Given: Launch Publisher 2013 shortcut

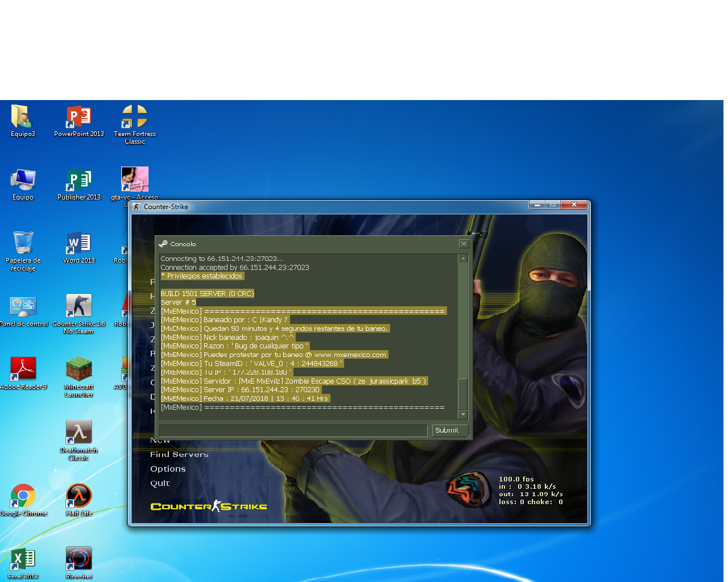Looking at the screenshot, I should coord(79,184).
